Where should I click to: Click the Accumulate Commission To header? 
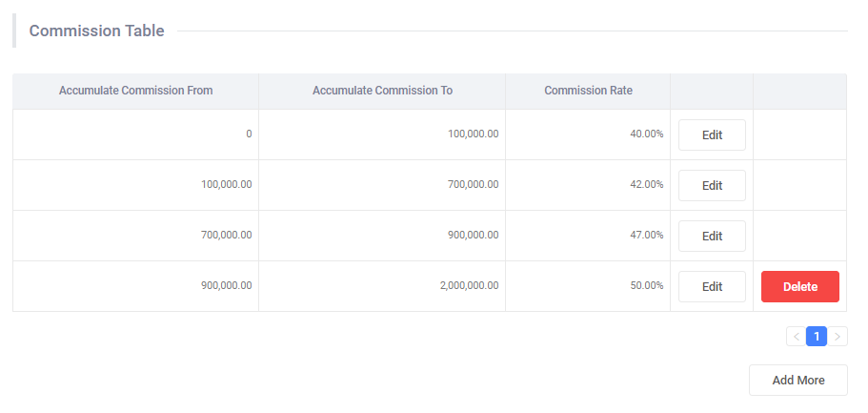pyautogui.click(x=382, y=92)
